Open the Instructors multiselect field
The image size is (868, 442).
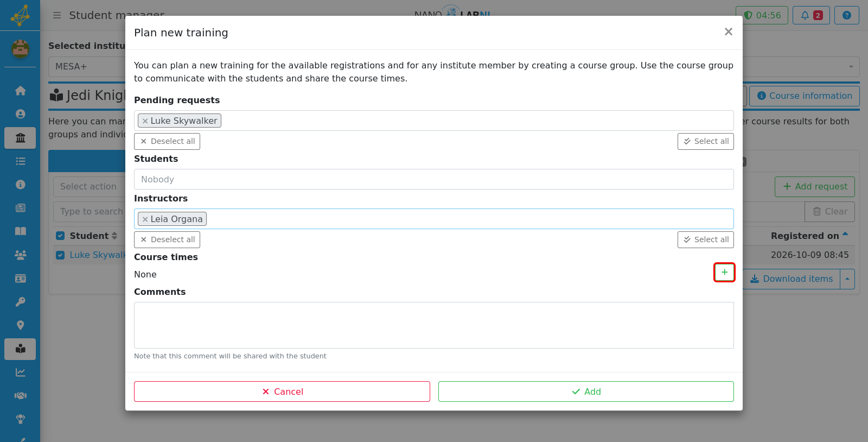(x=434, y=219)
